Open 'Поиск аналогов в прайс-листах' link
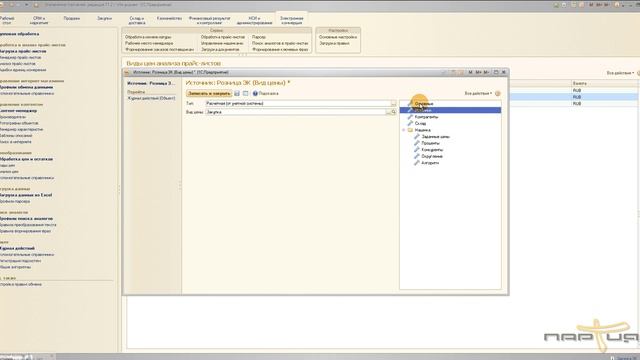 pyautogui.click(x=280, y=43)
